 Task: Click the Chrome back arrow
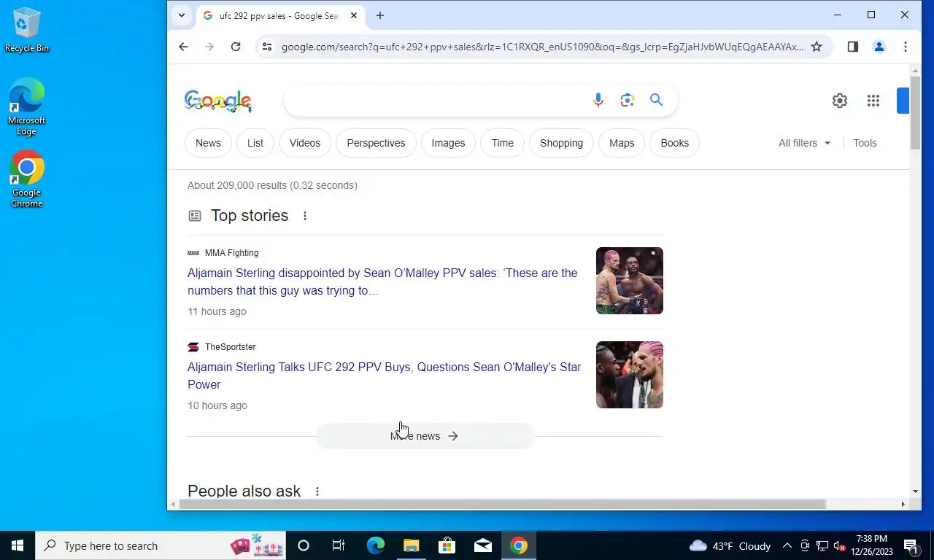[183, 47]
